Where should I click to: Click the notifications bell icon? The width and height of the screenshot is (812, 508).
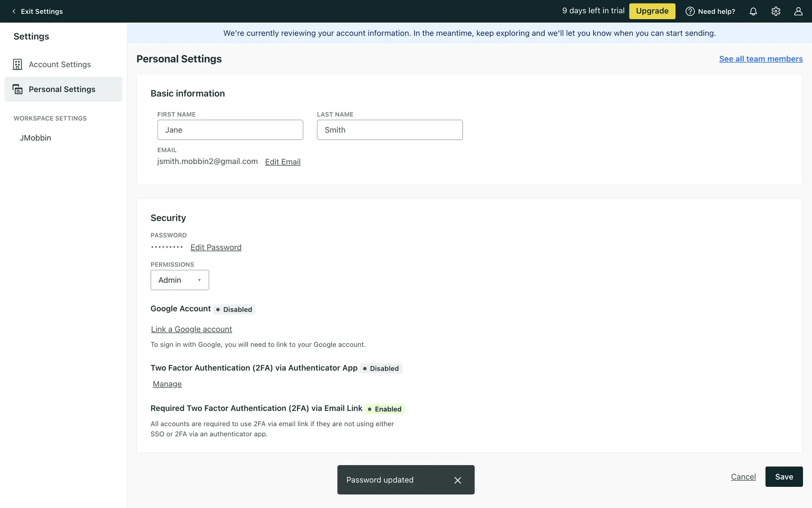(753, 11)
